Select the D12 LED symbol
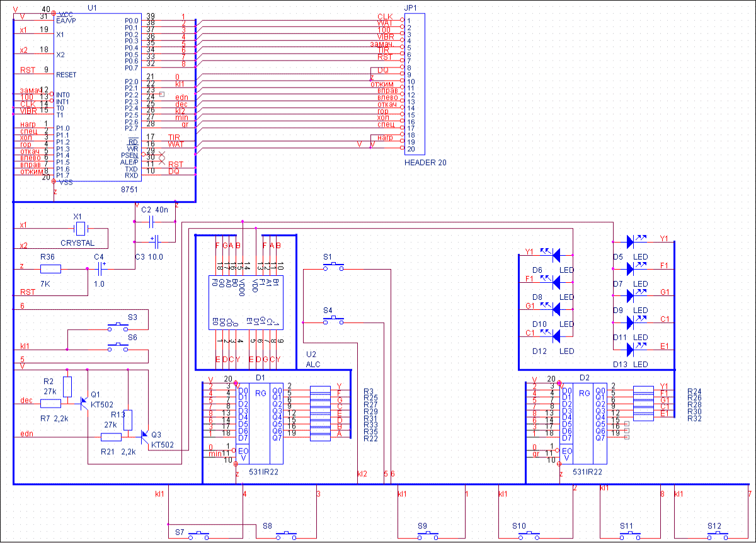The width and height of the screenshot is (756, 543). 556,334
